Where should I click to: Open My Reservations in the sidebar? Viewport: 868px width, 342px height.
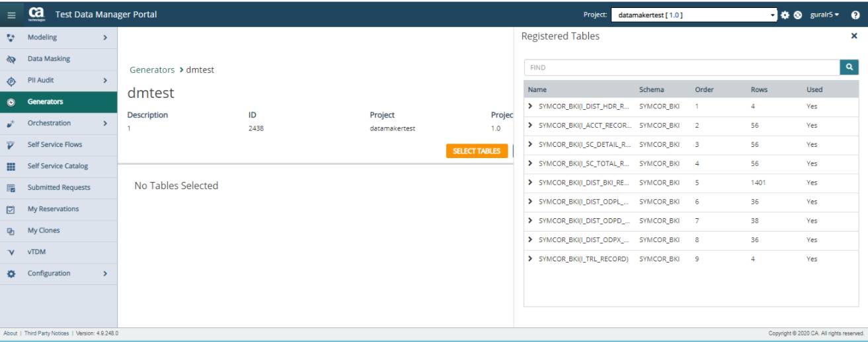[x=59, y=209]
